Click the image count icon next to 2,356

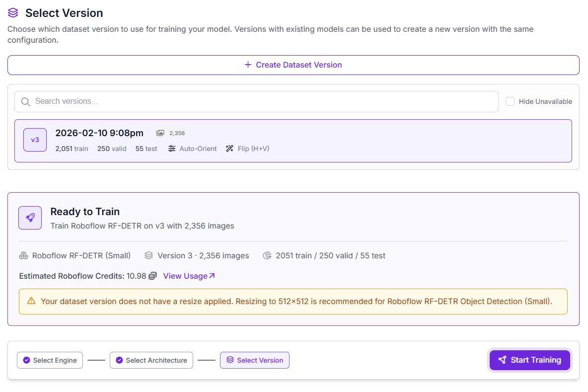point(160,133)
